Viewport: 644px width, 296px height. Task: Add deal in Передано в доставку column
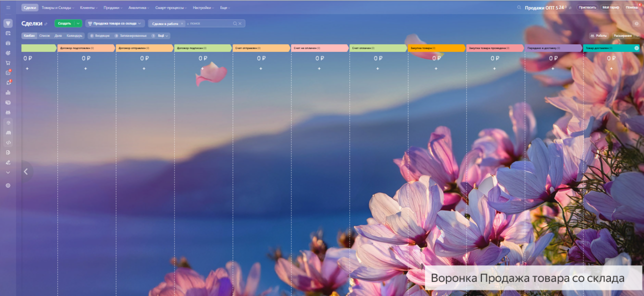tap(553, 68)
